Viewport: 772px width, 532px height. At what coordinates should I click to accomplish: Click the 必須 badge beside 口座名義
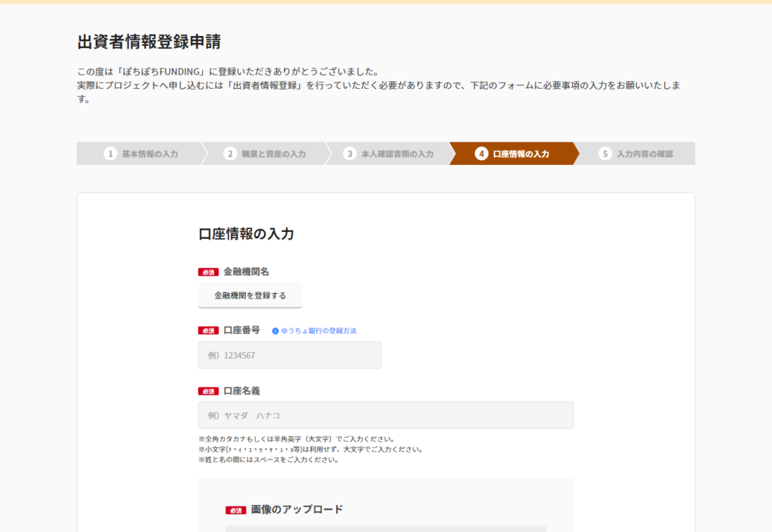tap(209, 391)
